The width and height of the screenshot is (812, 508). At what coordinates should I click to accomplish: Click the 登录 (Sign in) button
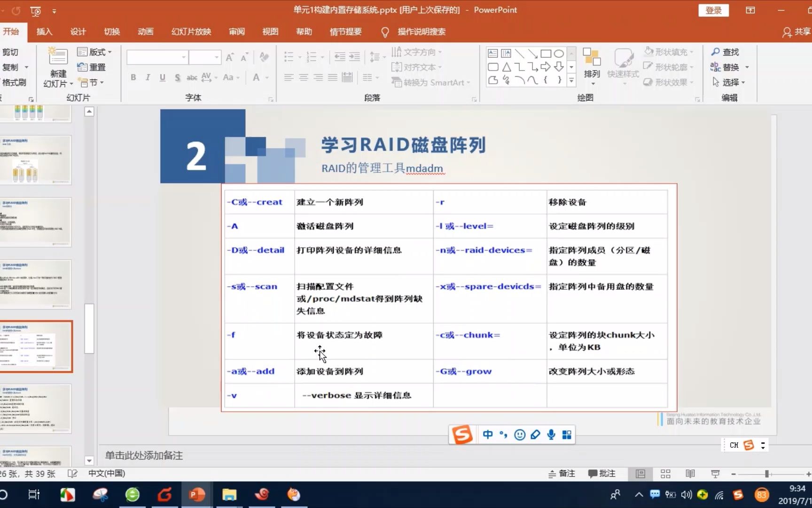713,10
